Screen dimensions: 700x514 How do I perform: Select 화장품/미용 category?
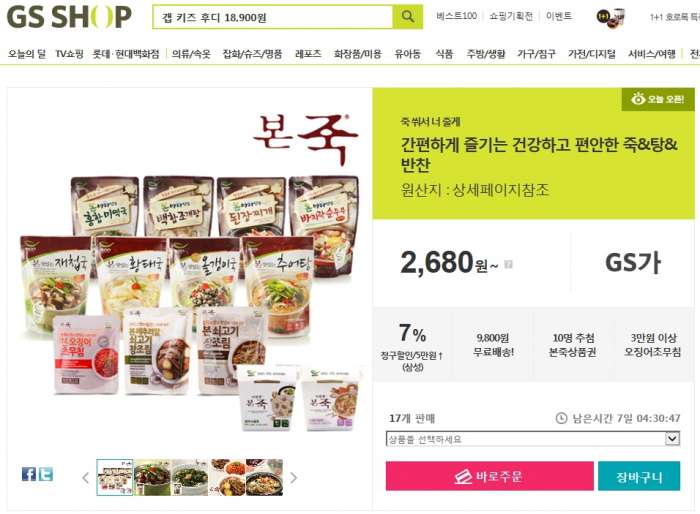(x=358, y=54)
